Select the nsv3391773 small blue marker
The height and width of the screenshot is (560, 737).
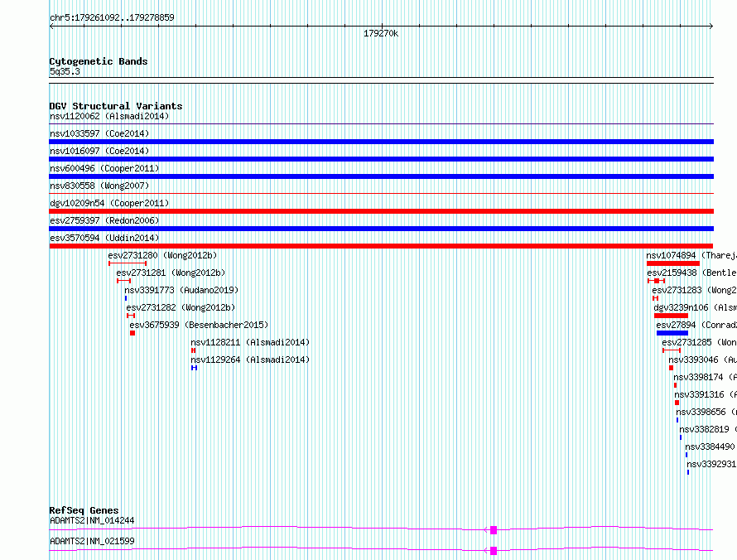pos(126,298)
